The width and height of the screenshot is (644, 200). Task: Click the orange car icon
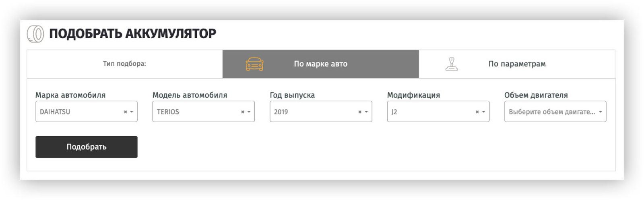[254, 64]
